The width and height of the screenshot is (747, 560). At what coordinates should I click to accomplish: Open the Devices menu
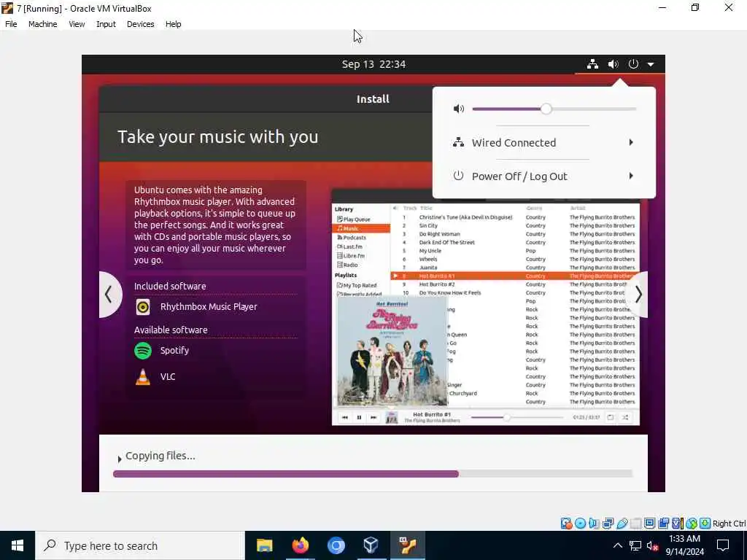click(x=140, y=24)
